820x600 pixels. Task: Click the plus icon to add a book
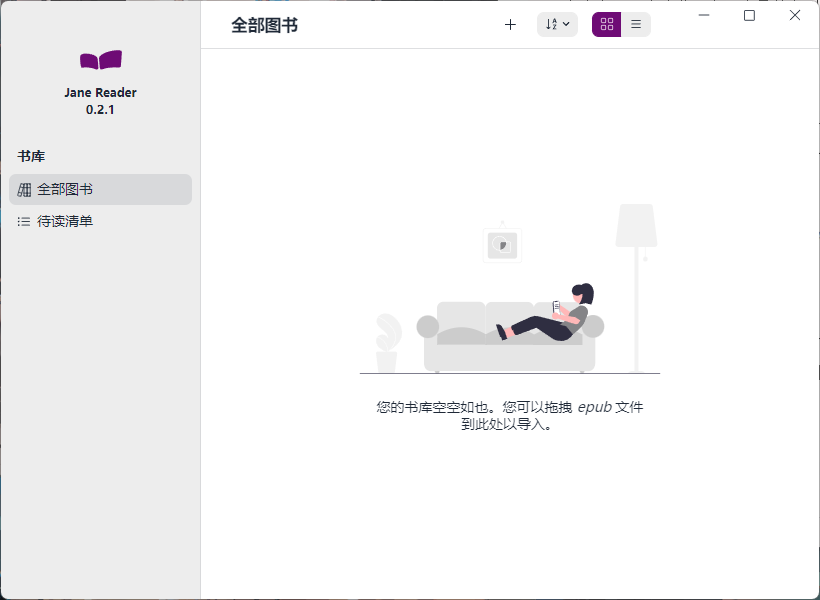pos(510,25)
